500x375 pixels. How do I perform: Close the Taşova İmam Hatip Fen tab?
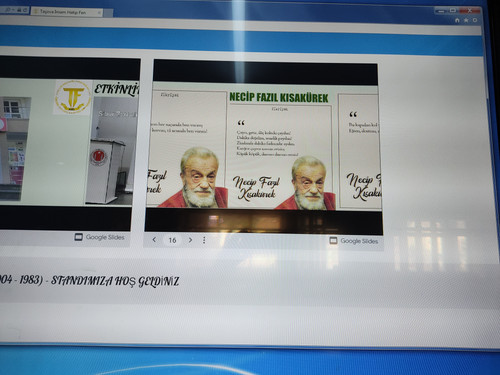point(99,13)
